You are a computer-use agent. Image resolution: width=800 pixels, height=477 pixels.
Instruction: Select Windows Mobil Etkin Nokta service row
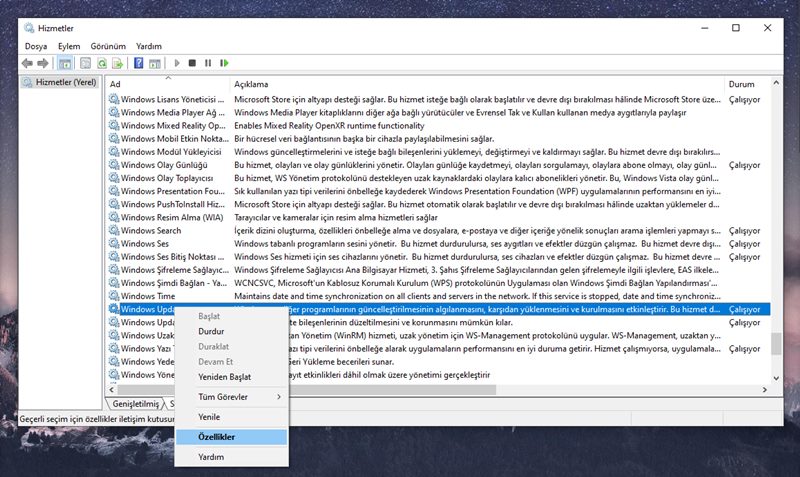coord(439,139)
